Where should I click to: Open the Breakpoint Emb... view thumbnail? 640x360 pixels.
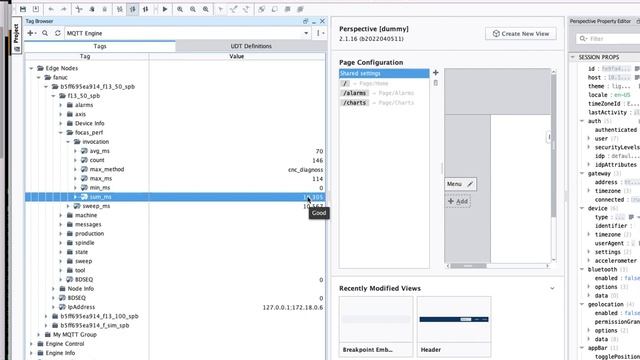pos(376,327)
